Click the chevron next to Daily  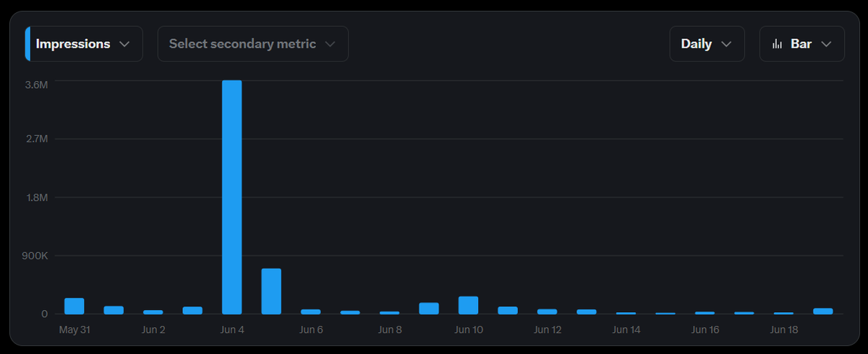(x=726, y=44)
